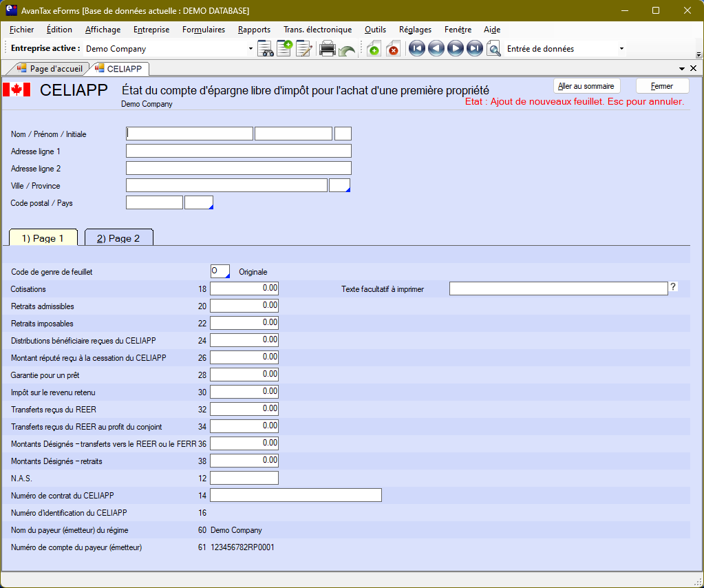704x588 pixels.
Task: Add a new slip with green plus icon
Action: [x=373, y=49]
